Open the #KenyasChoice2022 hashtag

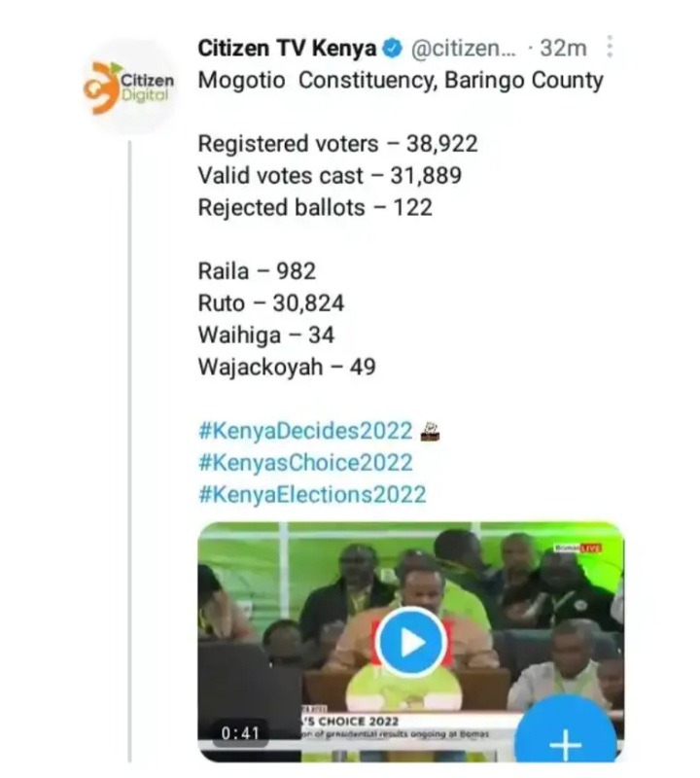(x=305, y=463)
